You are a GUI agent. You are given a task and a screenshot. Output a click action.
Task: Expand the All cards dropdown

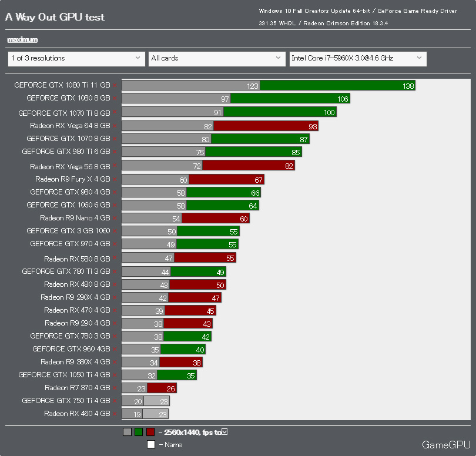coord(217,59)
